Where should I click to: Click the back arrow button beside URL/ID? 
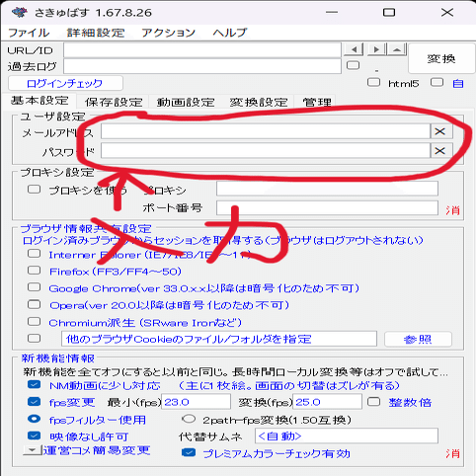pos(354,49)
